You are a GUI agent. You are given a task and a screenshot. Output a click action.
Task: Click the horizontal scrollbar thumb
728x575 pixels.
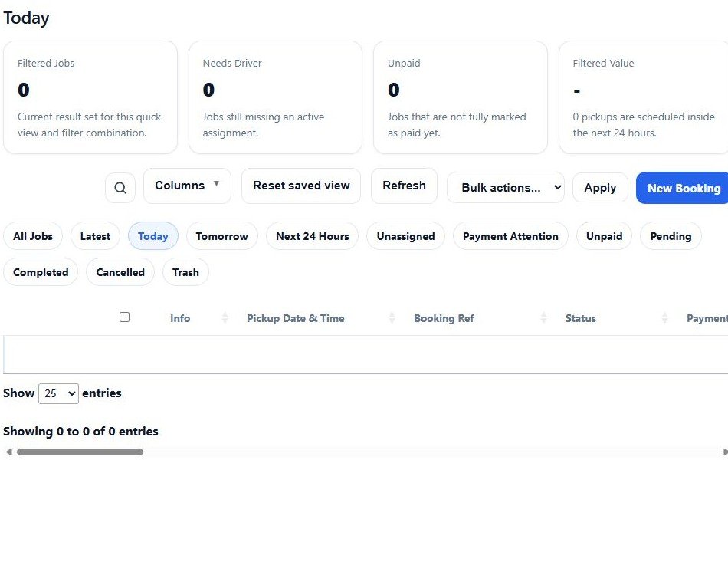80,452
